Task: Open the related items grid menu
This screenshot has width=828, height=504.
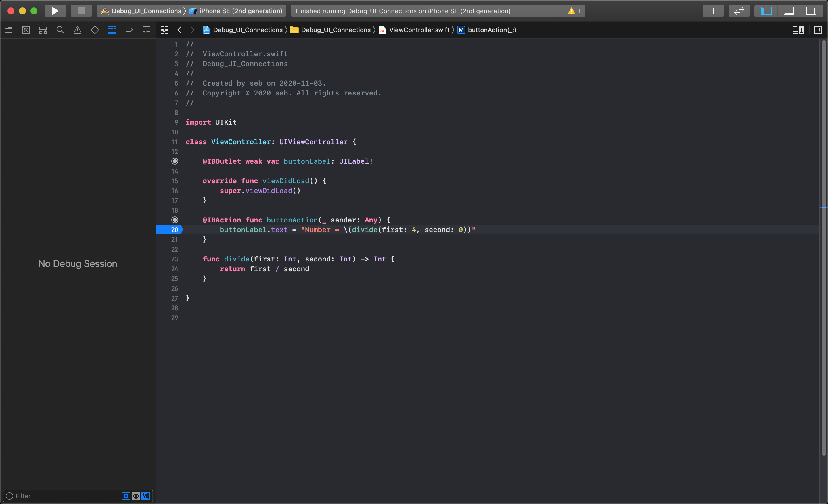Action: tap(164, 30)
